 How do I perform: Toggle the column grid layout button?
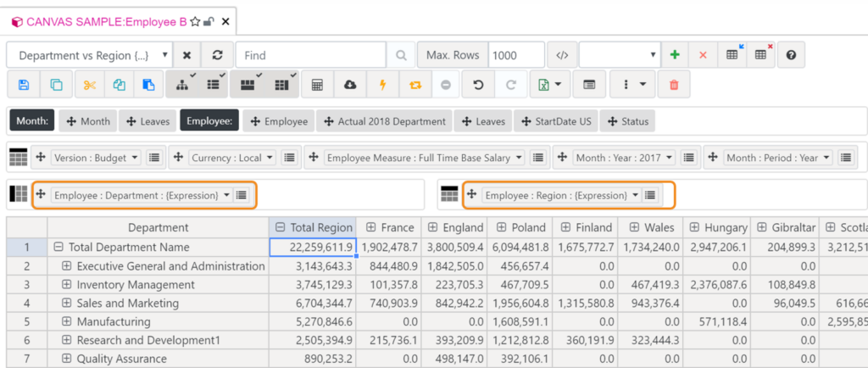pos(280,85)
